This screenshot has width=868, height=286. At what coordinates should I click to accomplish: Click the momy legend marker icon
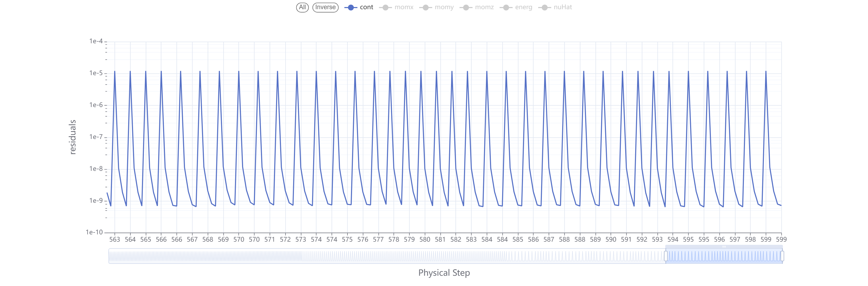tap(425, 7)
